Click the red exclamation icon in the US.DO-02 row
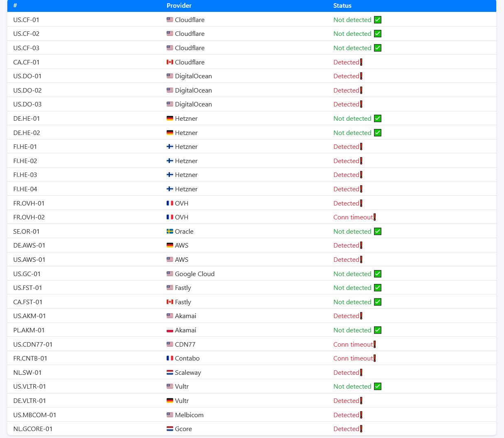 tap(361, 90)
